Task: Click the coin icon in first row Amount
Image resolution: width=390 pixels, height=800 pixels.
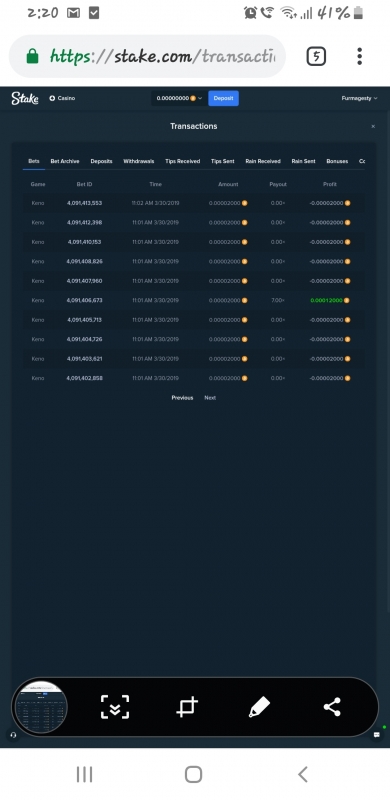Action: (x=245, y=203)
